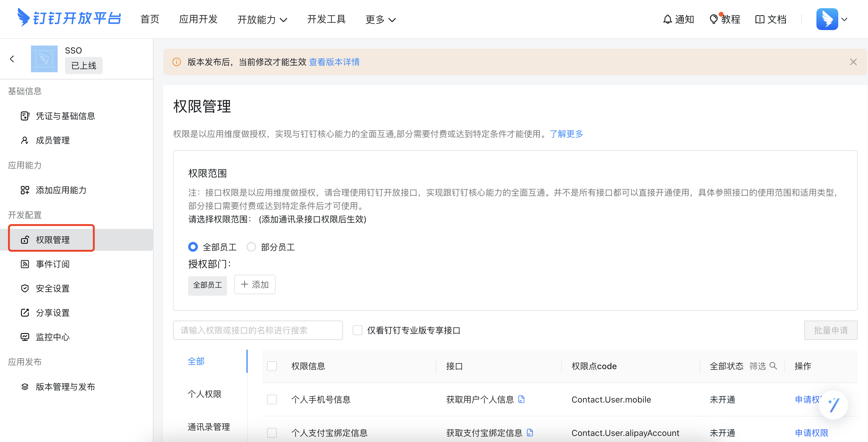Click the back arrow beside SSO app
The width and height of the screenshot is (868, 442).
coord(12,59)
